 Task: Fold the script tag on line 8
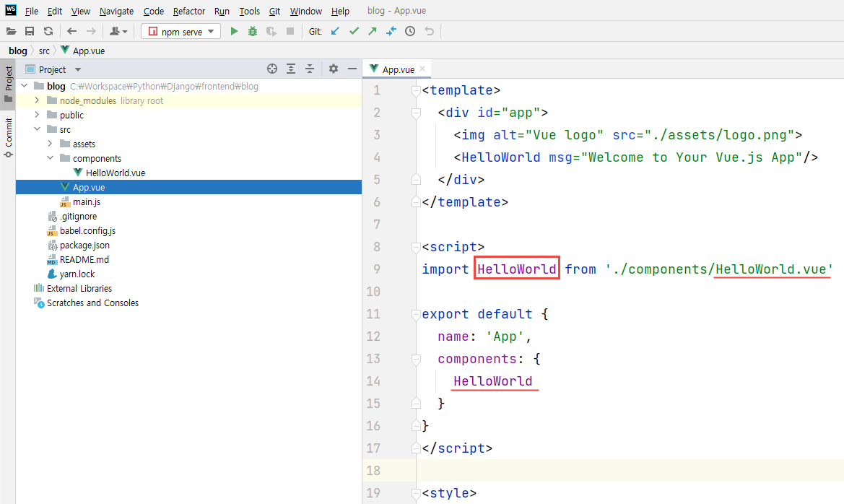[x=416, y=247]
